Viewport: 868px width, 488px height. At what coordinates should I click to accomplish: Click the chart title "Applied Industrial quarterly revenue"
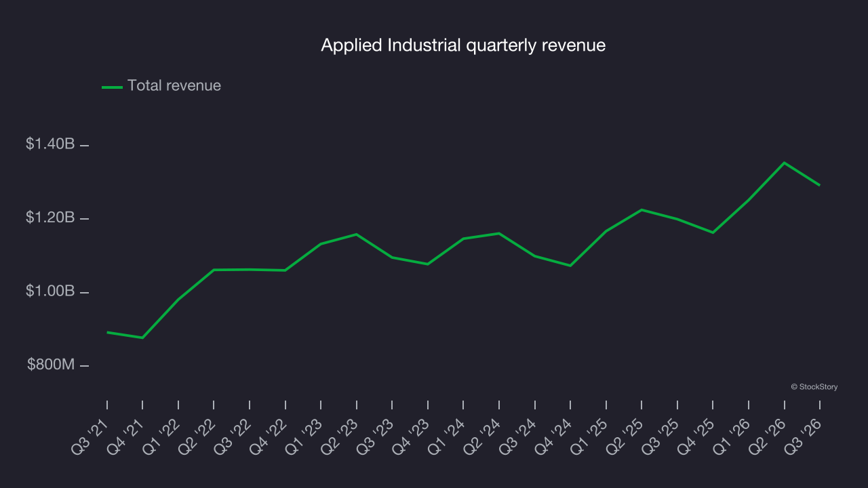[x=463, y=45]
